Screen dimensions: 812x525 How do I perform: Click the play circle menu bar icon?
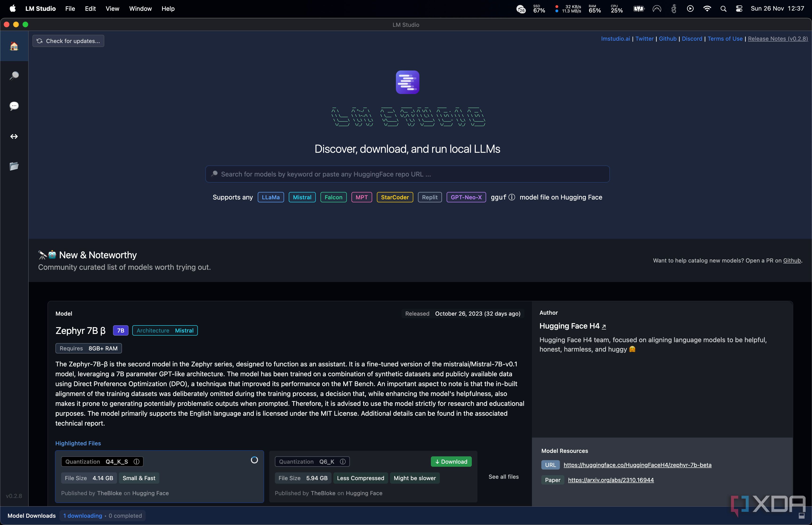690,8
